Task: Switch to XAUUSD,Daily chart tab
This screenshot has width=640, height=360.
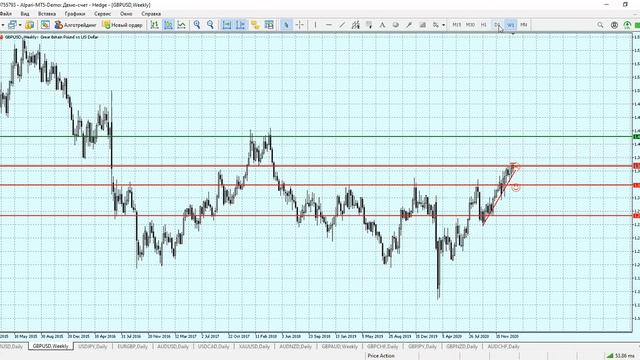Action: (254, 347)
